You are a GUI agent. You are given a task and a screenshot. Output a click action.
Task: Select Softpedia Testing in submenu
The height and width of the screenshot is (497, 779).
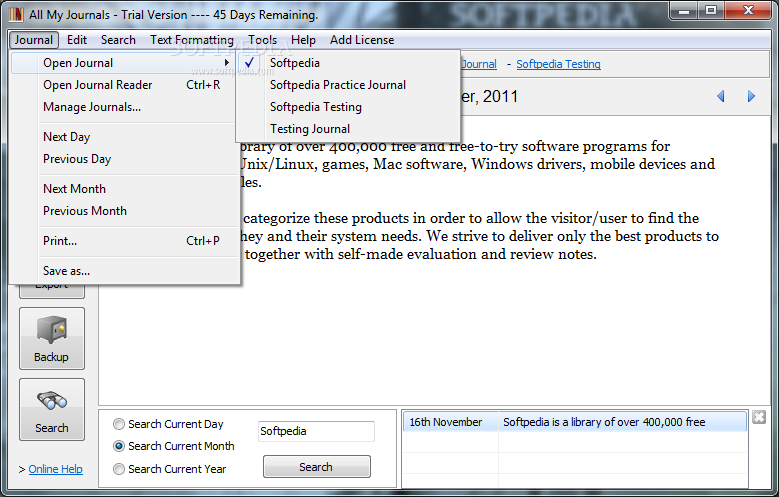click(x=348, y=107)
